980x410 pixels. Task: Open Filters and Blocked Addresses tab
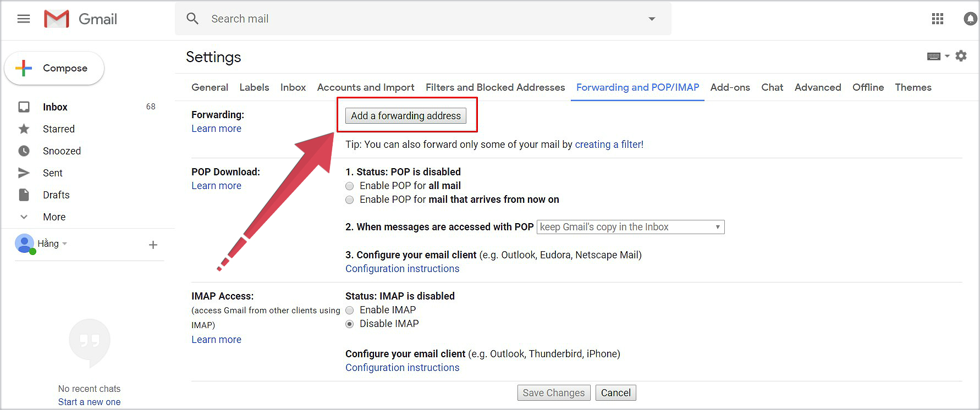[x=495, y=87]
